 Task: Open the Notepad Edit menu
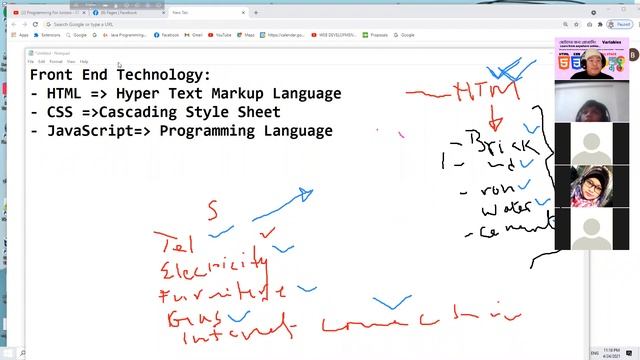tap(42, 62)
